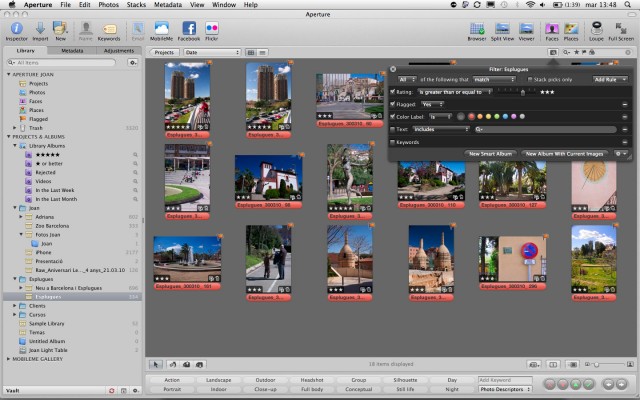640x400 pixels.
Task: Open the Metadata menu in the menu bar
Action: [168, 4]
